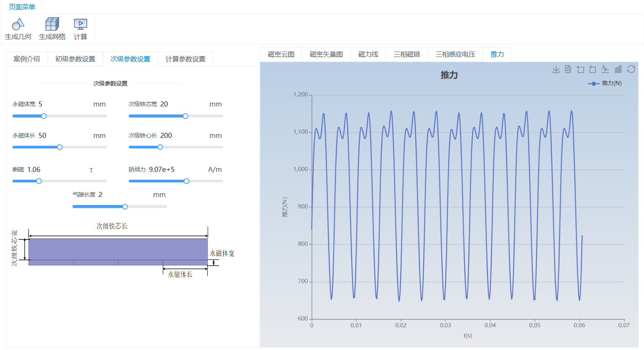
Task: Click the 600 y-axis tick label
Action: pos(303,319)
